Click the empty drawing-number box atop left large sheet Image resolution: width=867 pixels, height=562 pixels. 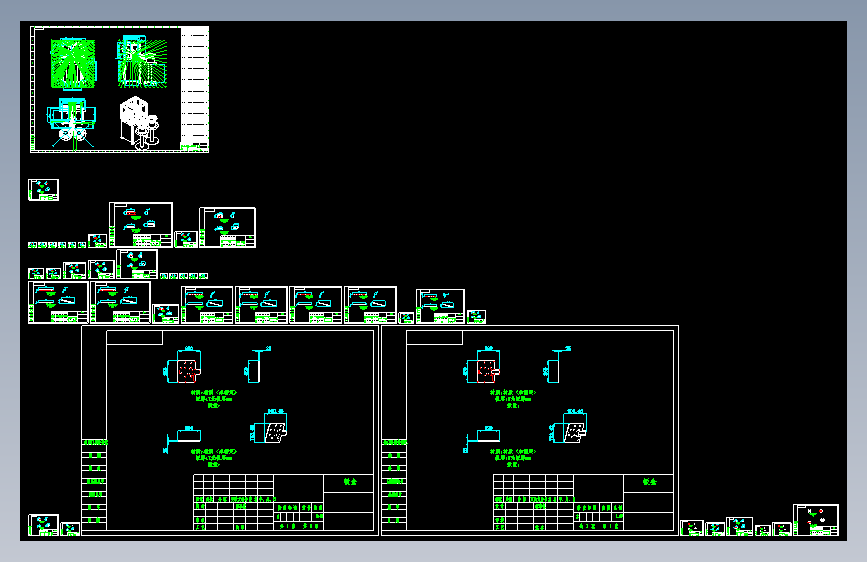coord(134,337)
